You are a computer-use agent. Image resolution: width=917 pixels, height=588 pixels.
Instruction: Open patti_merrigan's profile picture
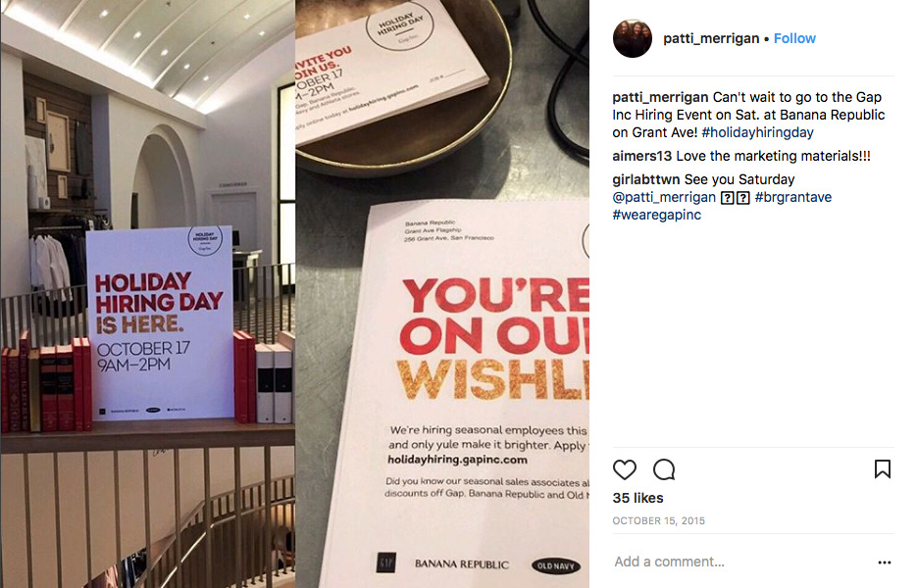coord(633,38)
